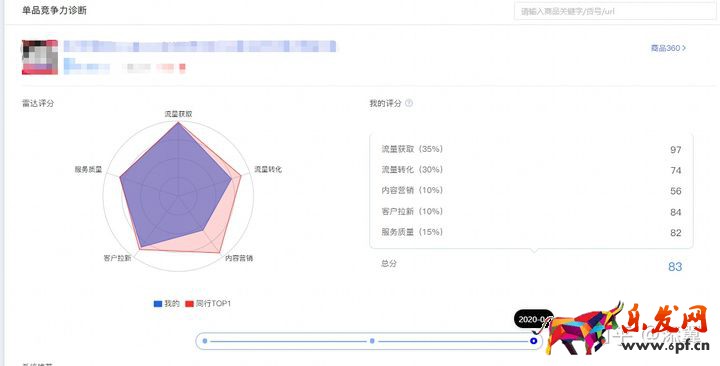Select the 内容营销 (10%) score row
The height and width of the screenshot is (366, 720).
[531, 191]
